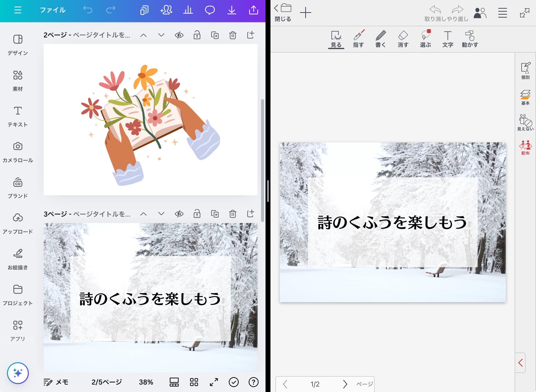Click the download icon in top bar
The image size is (536, 392).
(x=232, y=10)
